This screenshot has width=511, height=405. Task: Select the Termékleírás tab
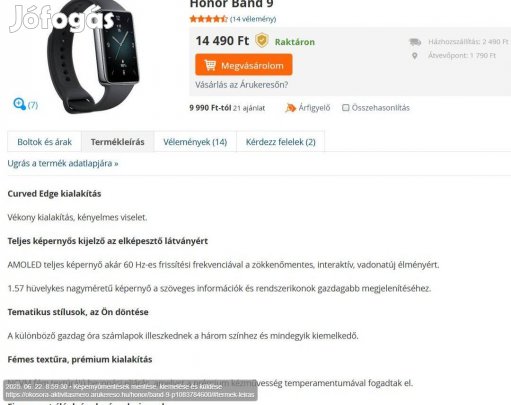click(x=118, y=142)
